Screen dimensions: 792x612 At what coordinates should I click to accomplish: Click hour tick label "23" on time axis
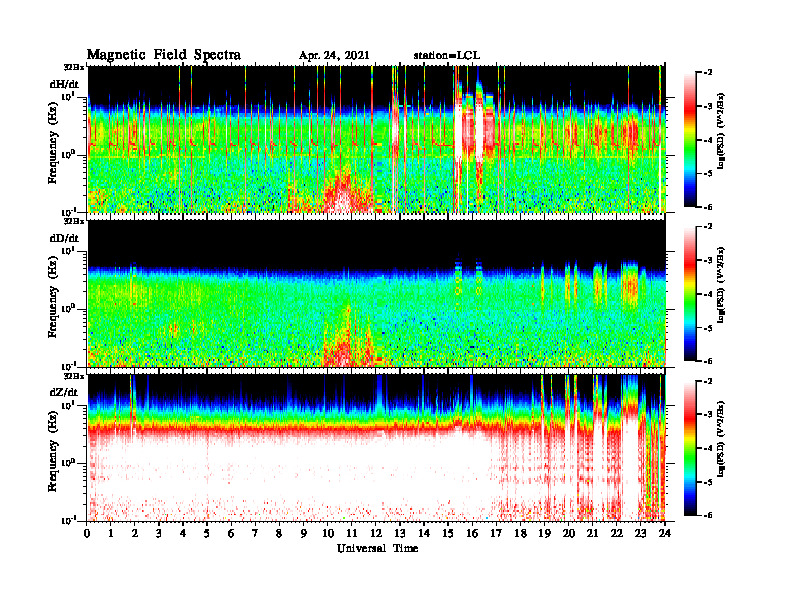641,534
